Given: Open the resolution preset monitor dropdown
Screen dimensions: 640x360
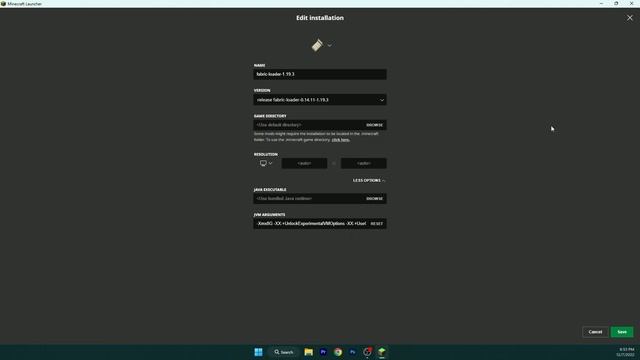Looking at the screenshot, I should click(x=266, y=163).
